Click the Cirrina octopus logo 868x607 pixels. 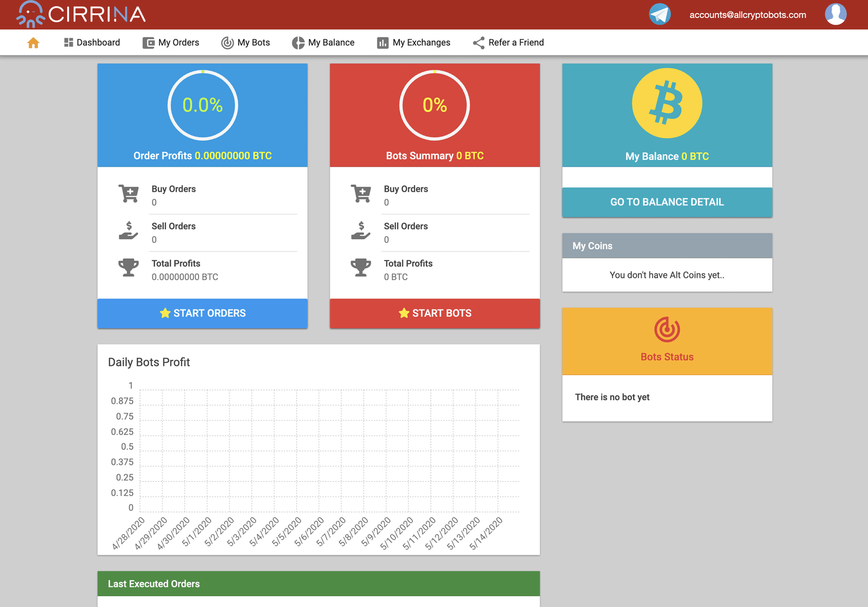click(30, 14)
